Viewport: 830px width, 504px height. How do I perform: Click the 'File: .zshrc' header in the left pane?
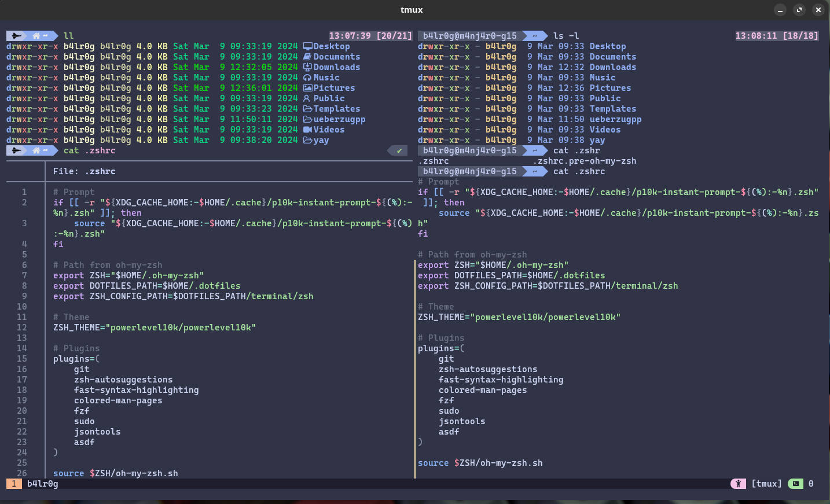click(x=85, y=171)
